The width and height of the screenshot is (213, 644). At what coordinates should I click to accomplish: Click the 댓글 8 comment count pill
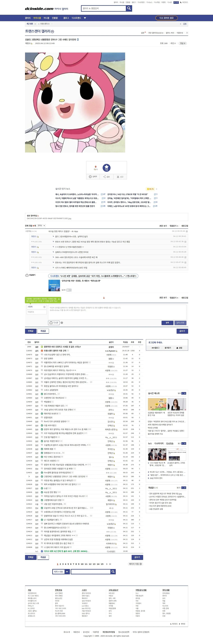tap(182, 43)
